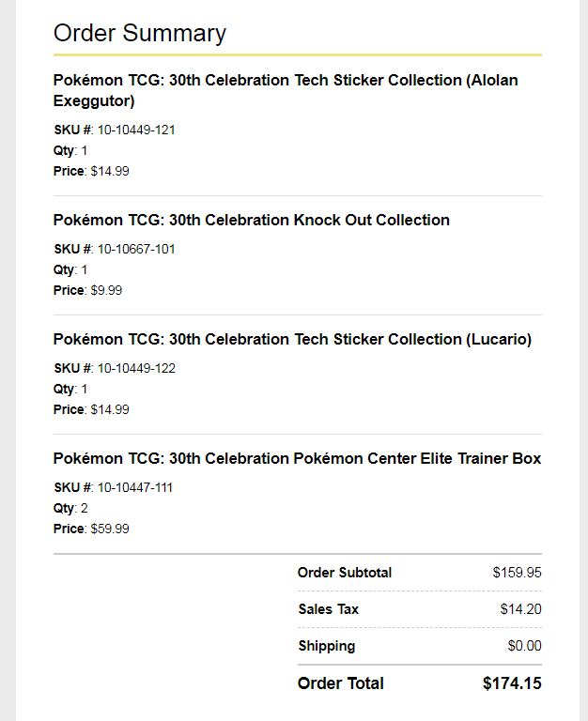The image size is (588, 721).
Task: Click the $14.99 price of Alolan Exeggutor item
Action: (110, 171)
